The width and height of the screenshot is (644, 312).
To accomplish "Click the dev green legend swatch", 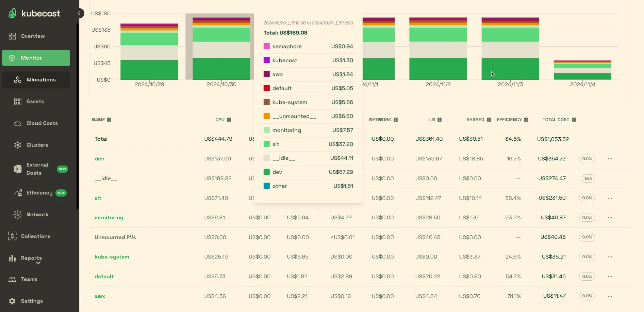I will tap(267, 172).
